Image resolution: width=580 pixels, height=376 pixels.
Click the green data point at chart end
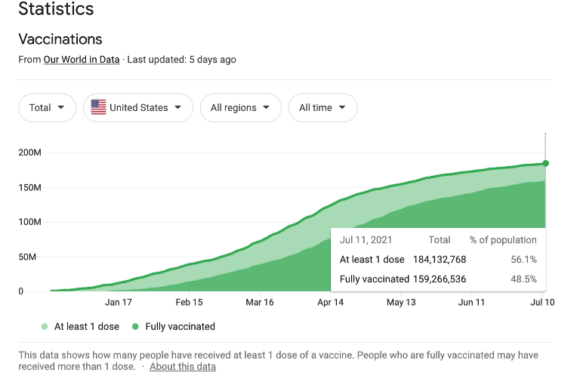546,163
